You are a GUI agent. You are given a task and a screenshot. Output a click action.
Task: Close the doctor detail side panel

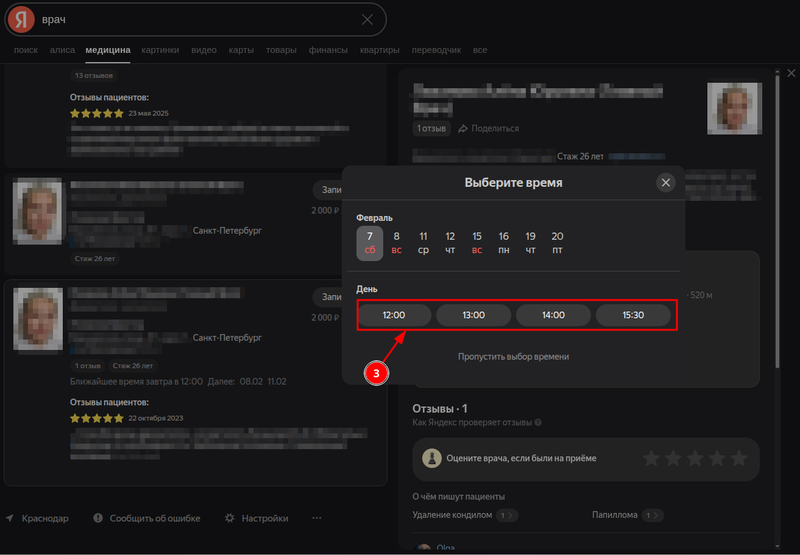(791, 73)
